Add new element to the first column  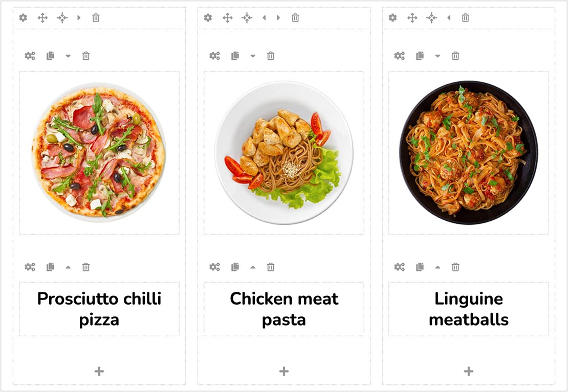[99, 371]
